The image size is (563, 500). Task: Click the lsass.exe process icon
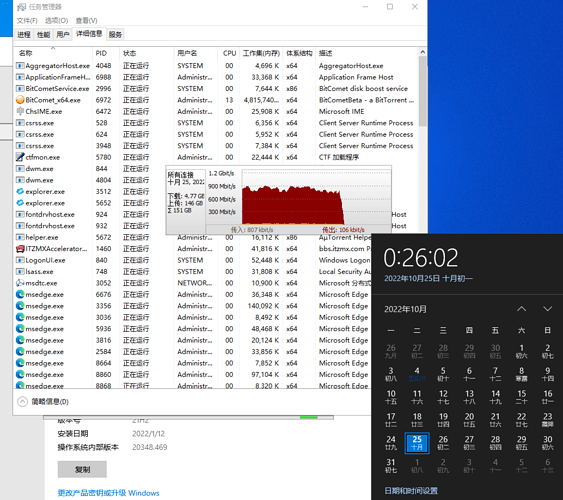tap(20, 271)
